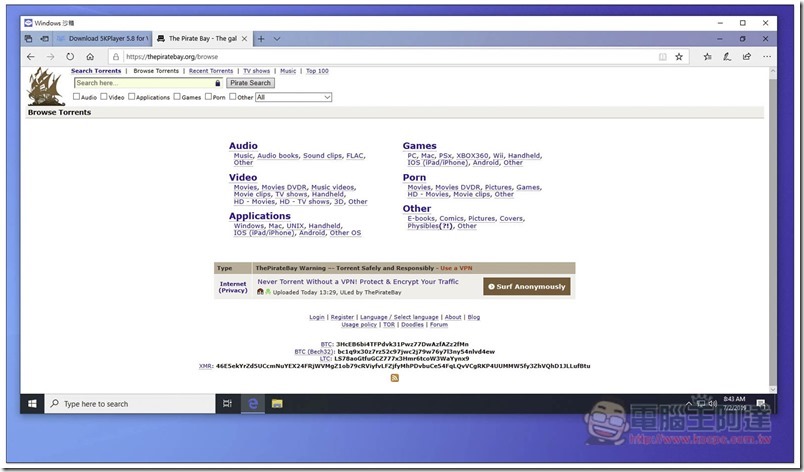Tick the Applications checkbox

coord(131,96)
